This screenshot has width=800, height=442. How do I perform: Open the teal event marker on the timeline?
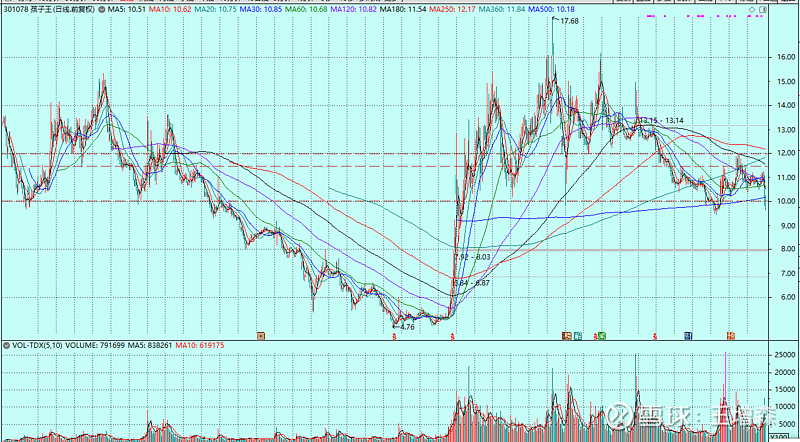coord(578,336)
